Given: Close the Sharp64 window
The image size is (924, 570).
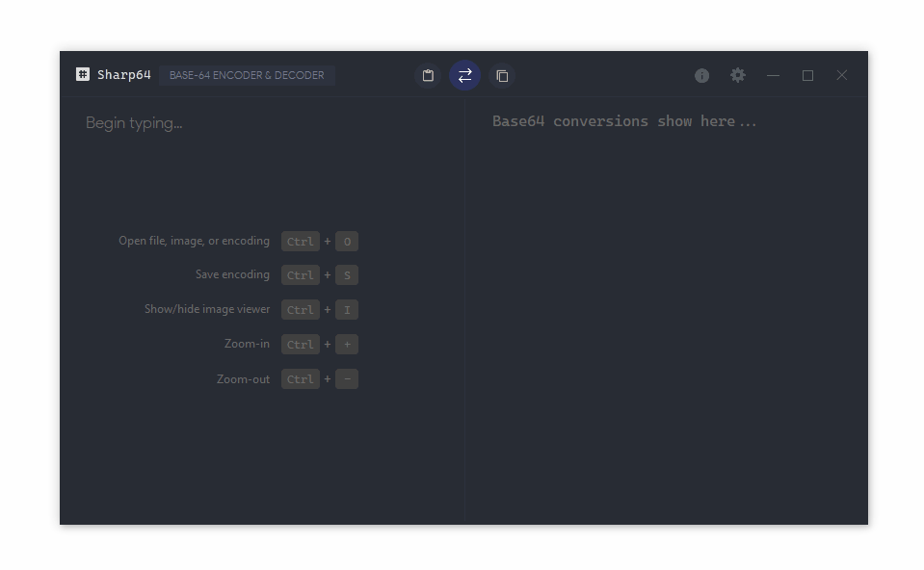Looking at the screenshot, I should click(841, 75).
